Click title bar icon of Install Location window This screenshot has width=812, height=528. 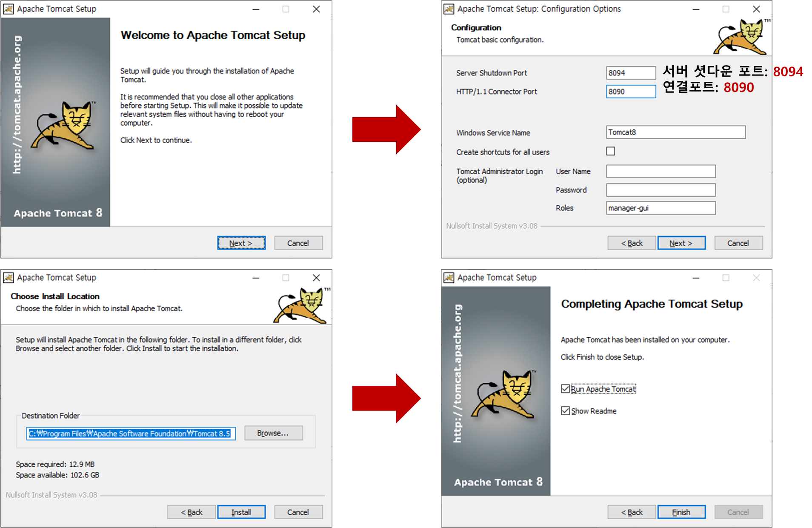click(x=8, y=278)
